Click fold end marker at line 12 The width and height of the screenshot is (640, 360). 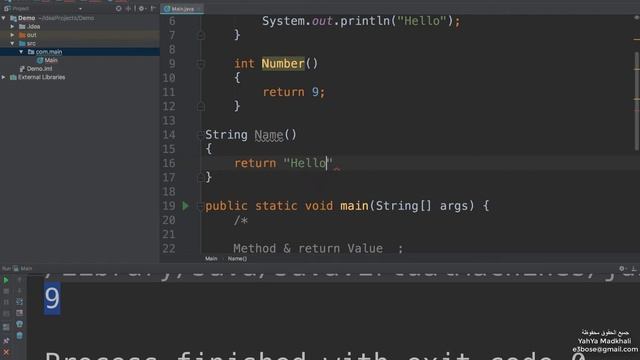[200, 107]
